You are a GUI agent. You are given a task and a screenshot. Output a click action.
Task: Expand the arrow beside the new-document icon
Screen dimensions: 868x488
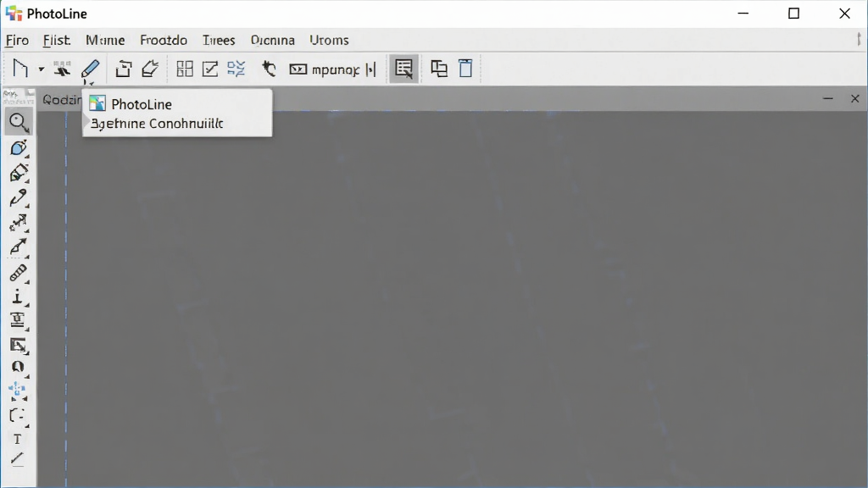pos(41,69)
